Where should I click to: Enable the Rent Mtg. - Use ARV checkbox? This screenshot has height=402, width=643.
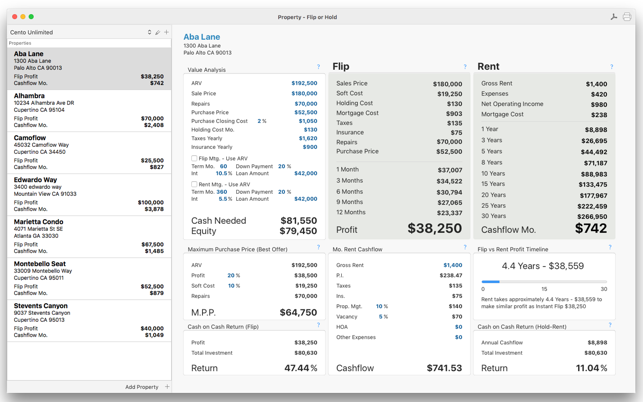point(194,184)
